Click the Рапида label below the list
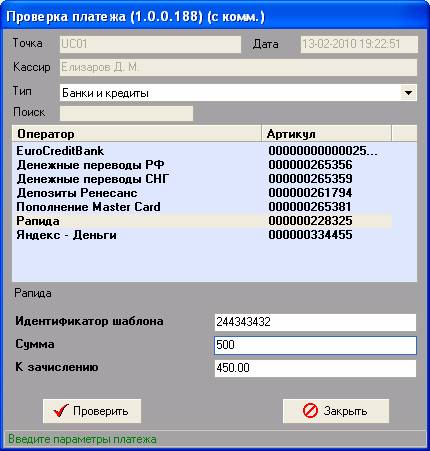 coord(33,293)
